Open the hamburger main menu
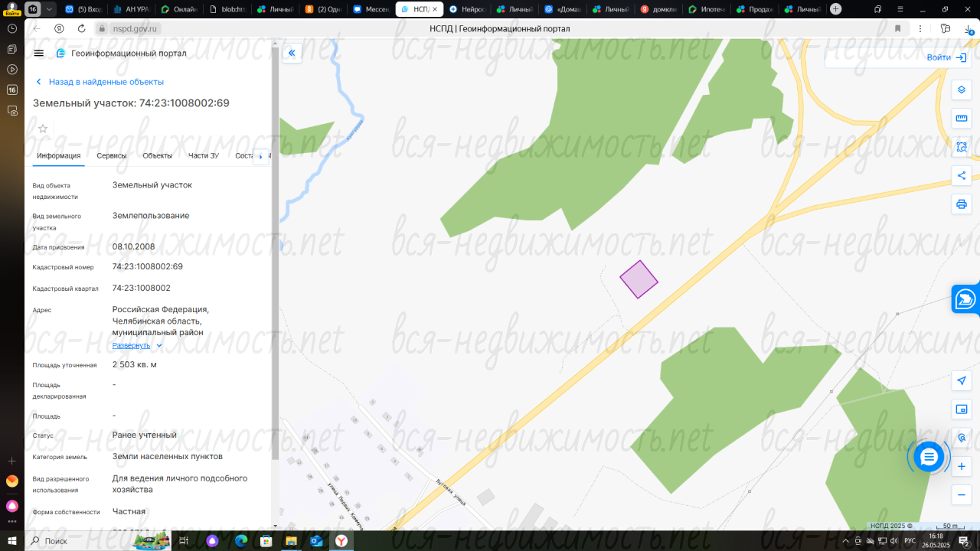This screenshot has height=551, width=980. [x=39, y=53]
